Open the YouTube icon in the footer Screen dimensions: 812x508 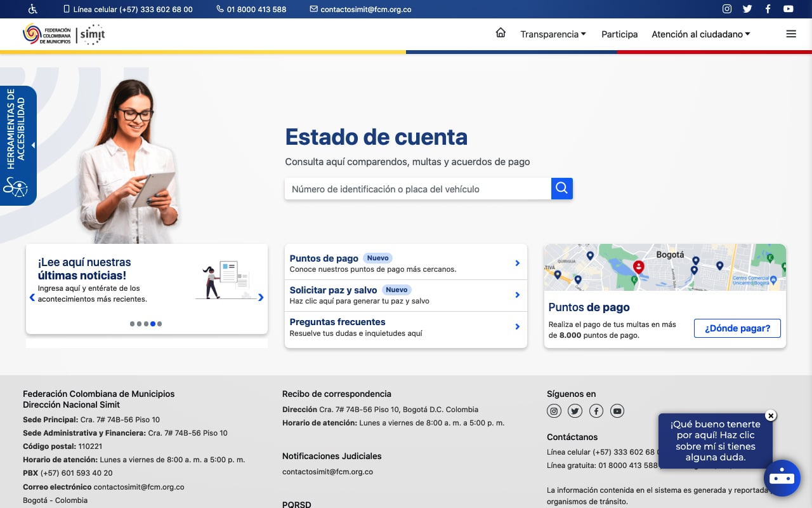click(617, 411)
